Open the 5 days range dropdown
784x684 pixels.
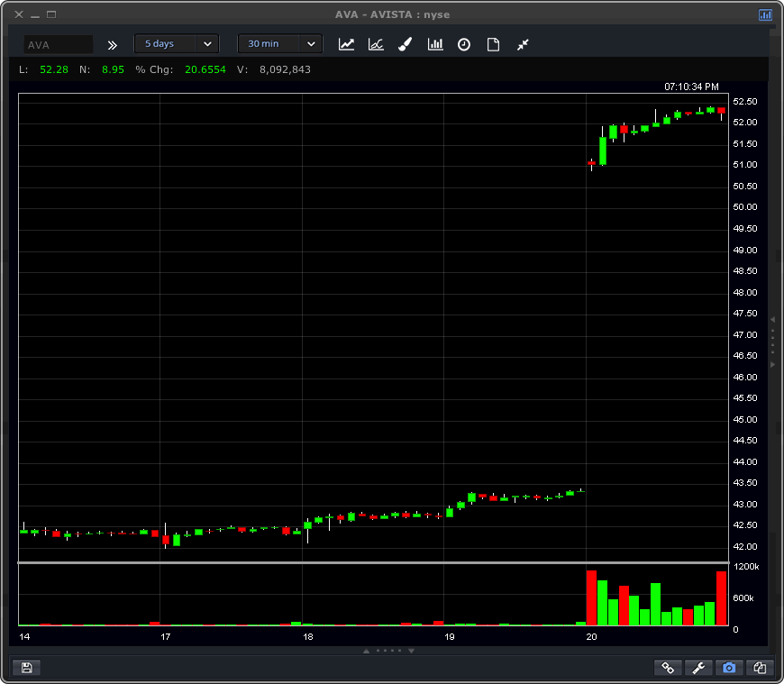pos(177,43)
